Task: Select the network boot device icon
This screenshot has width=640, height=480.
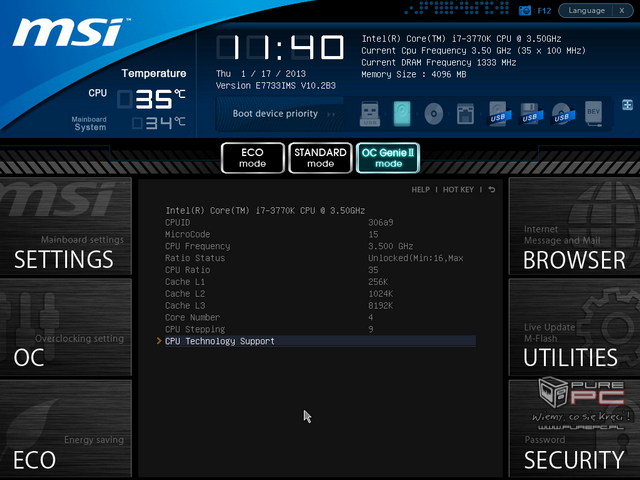Action: pyautogui.click(x=465, y=113)
